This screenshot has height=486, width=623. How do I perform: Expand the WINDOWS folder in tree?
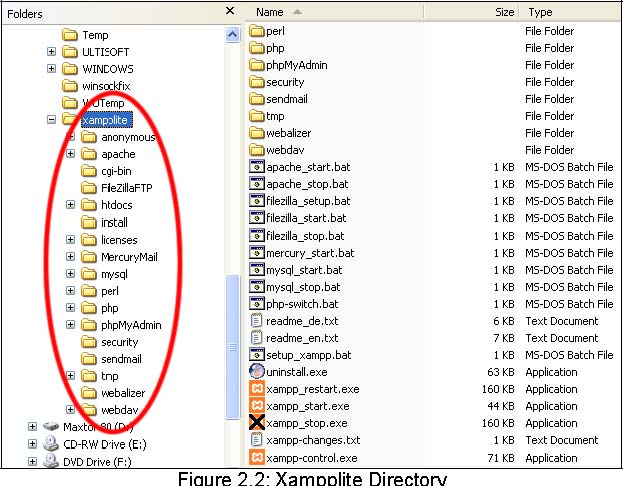[x=52, y=69]
